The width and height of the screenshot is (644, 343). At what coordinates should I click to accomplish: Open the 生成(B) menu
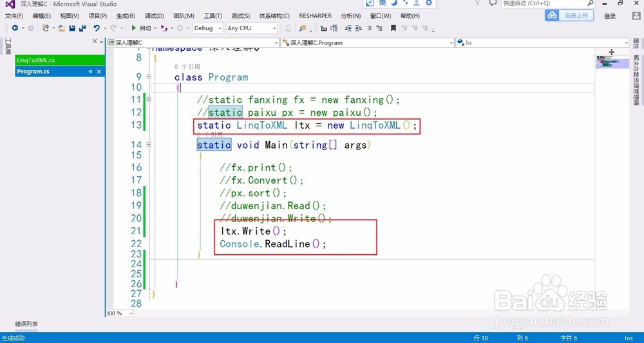126,16
